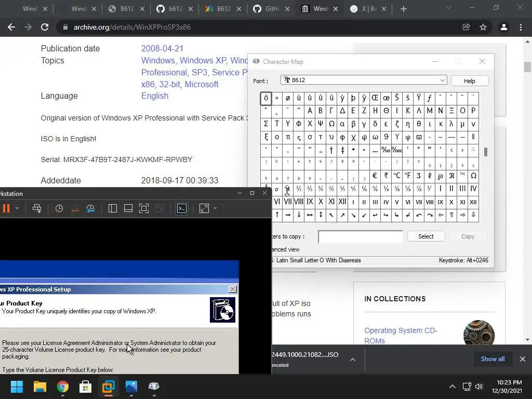Open network settings from system tray
532x399 pixels.
(467, 387)
